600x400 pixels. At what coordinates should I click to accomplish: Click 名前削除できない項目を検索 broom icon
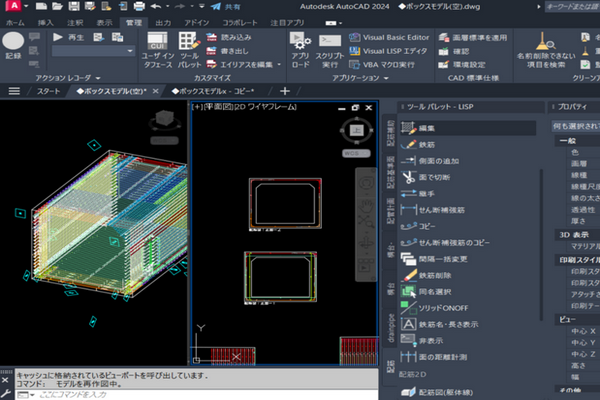(545, 41)
